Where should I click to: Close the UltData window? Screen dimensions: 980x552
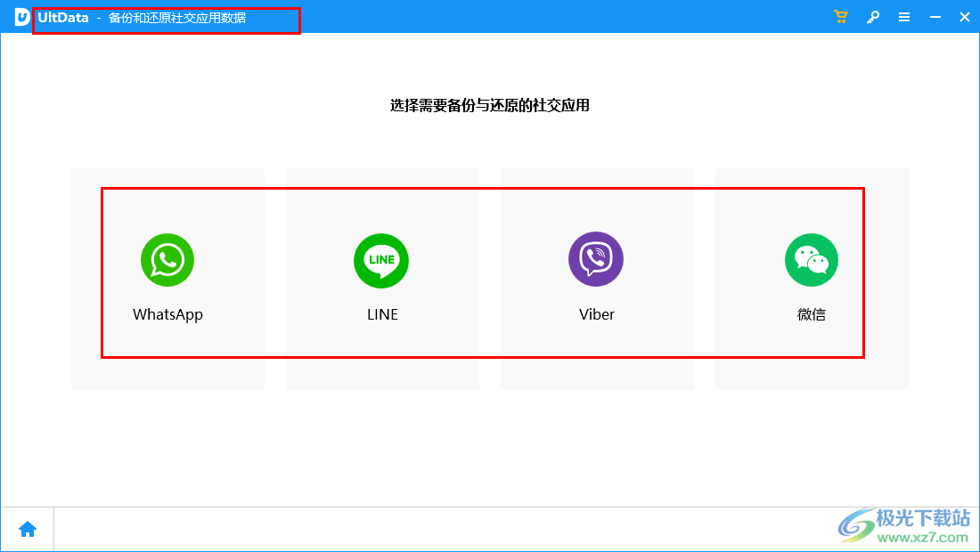point(964,17)
